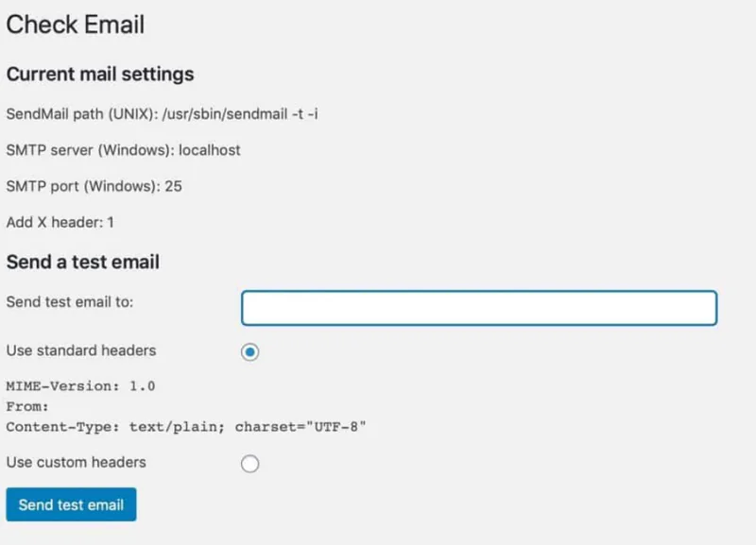Click the Send a test email heading
This screenshot has height=545, width=756.
coord(82,263)
